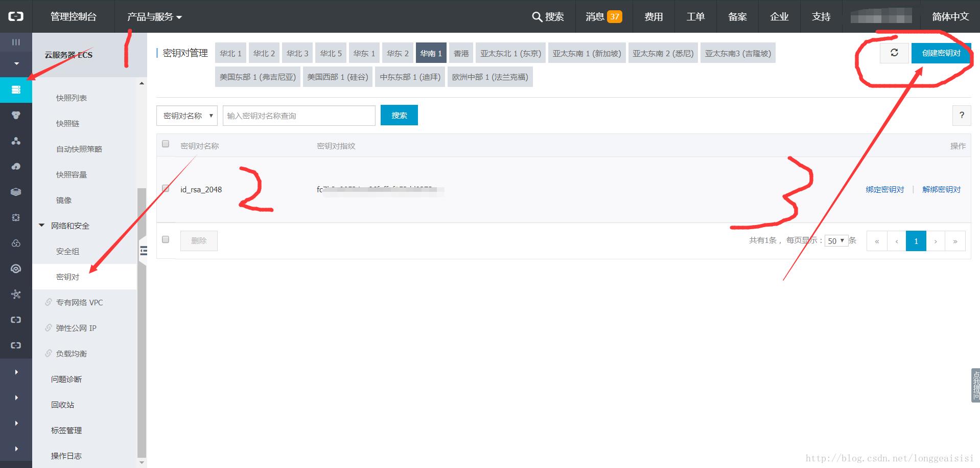
Task: Collapse the sidebar with the handle icon
Action: [144, 251]
